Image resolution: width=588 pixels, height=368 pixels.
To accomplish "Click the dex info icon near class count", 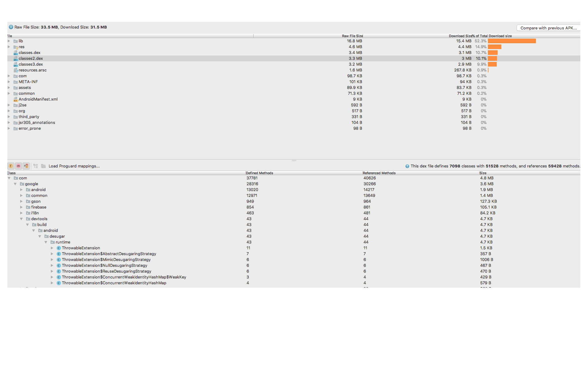I will coord(407,166).
